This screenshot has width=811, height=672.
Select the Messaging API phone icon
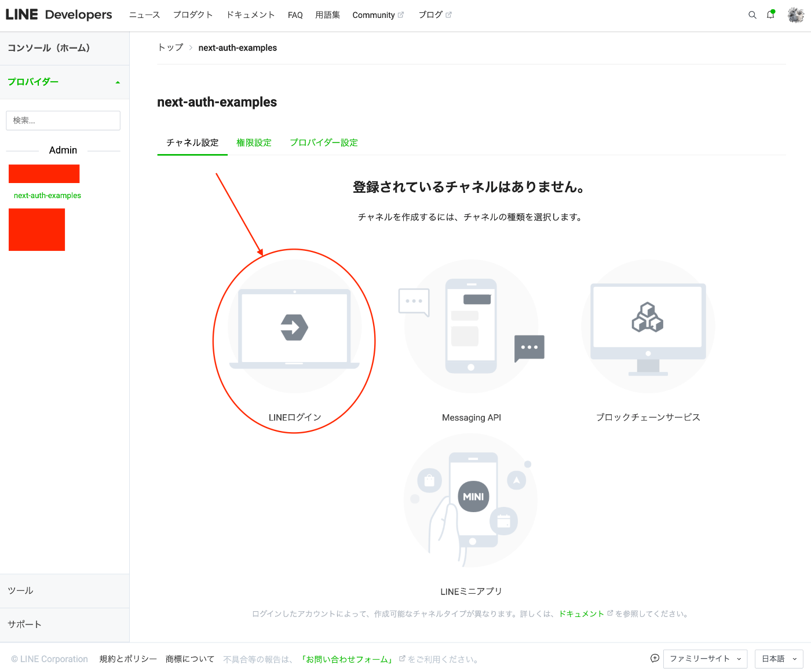[x=472, y=327]
